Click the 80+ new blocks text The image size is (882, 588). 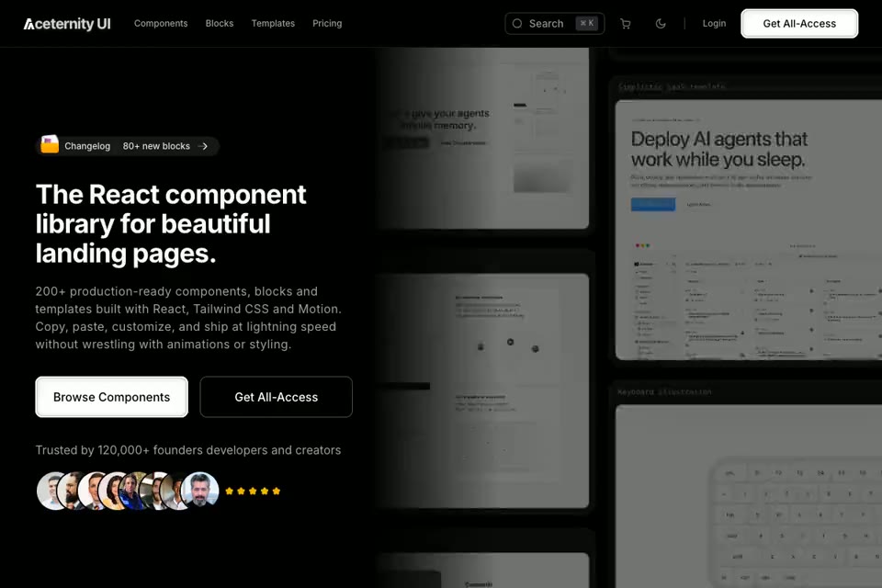click(x=156, y=146)
